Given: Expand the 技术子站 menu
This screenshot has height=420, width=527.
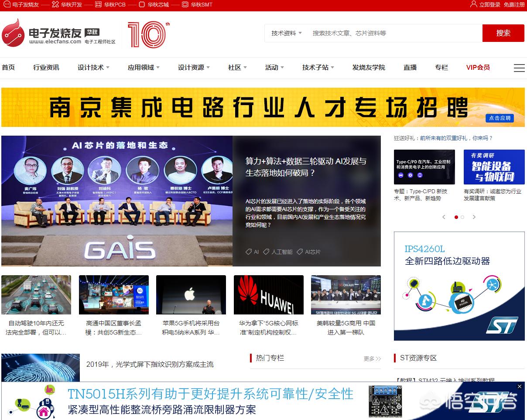Looking at the screenshot, I should coord(318,68).
